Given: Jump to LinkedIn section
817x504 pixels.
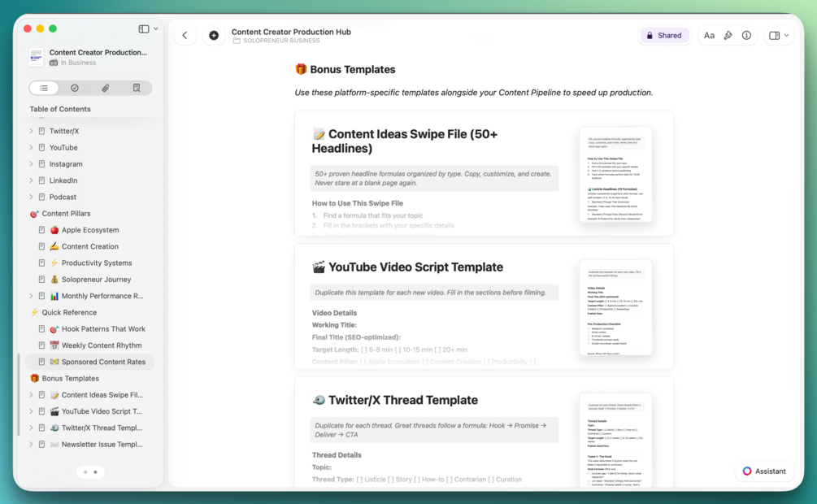Looking at the screenshot, I should coord(63,180).
